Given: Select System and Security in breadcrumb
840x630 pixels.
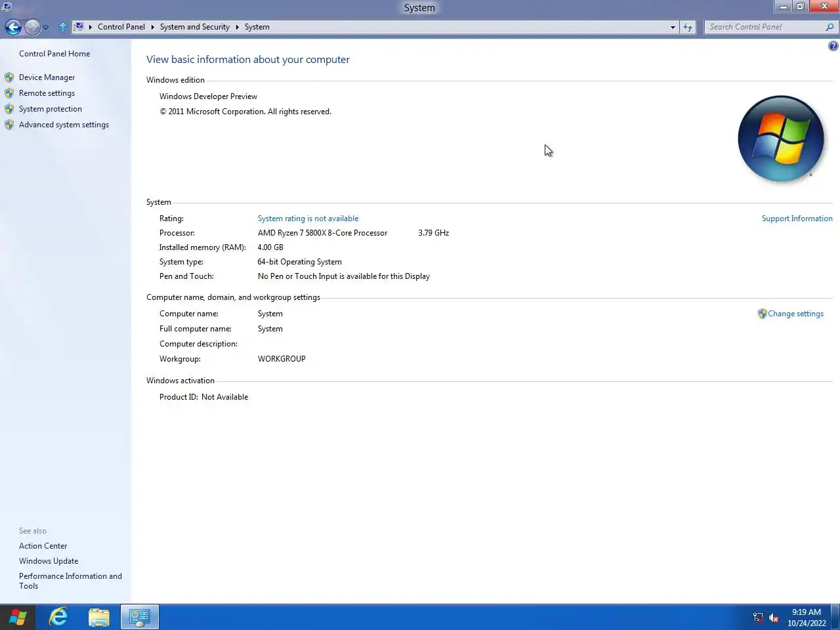Looking at the screenshot, I should click(195, 27).
